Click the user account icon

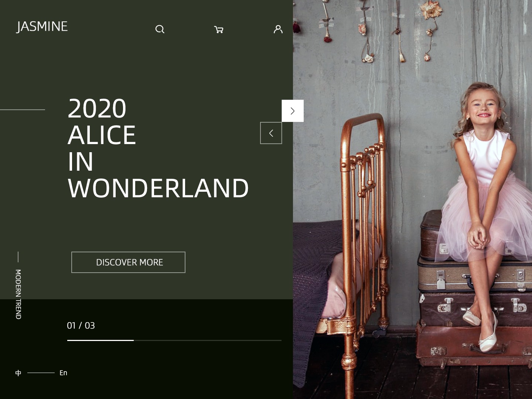click(x=278, y=29)
